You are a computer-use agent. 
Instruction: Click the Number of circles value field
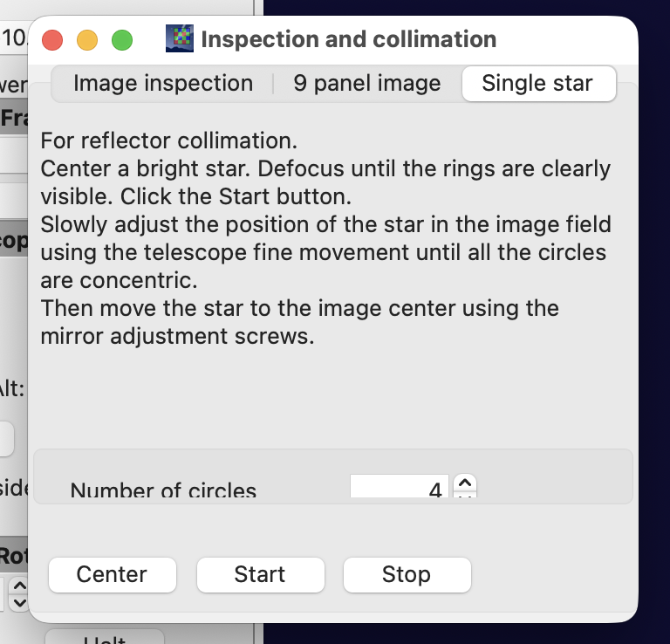click(x=399, y=486)
